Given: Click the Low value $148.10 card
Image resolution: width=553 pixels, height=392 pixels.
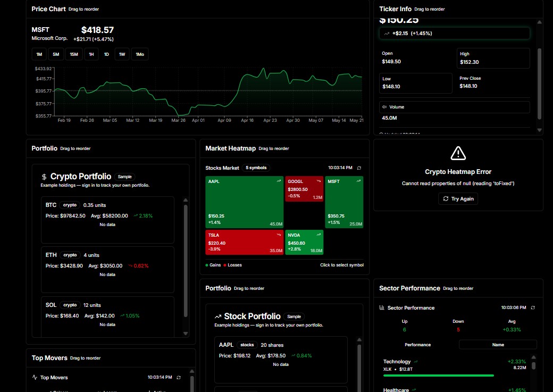Looking at the screenshot, I should point(415,84).
